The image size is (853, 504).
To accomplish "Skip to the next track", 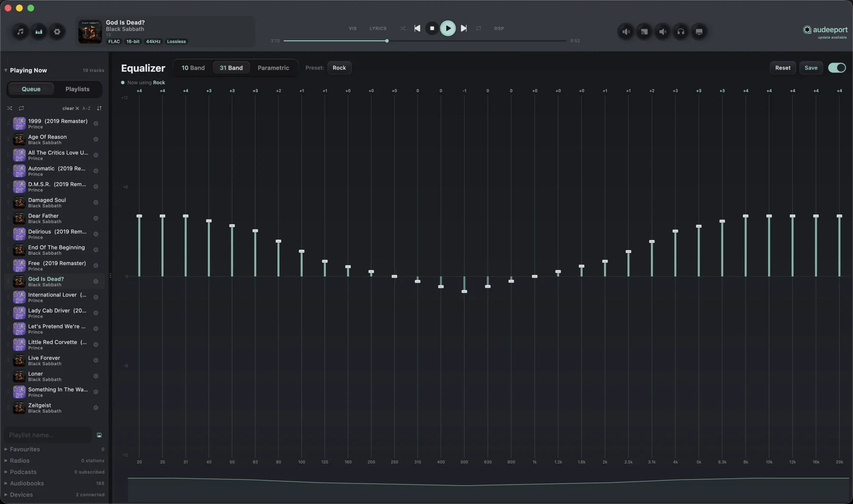I will click(x=464, y=28).
